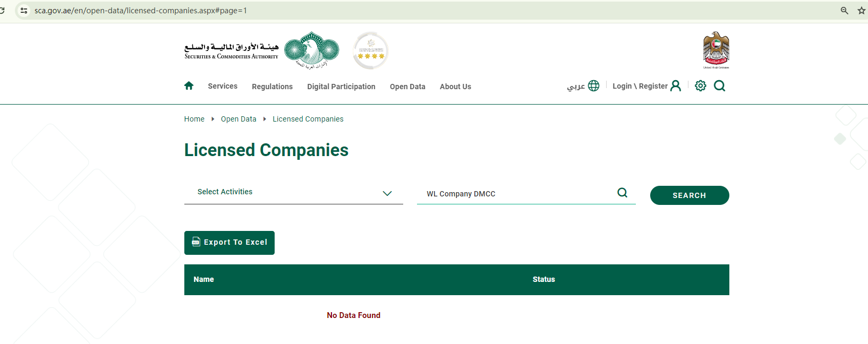Click the chevron arrow of the Select Activities dropdown
The height and width of the screenshot is (344, 868).
(x=387, y=193)
